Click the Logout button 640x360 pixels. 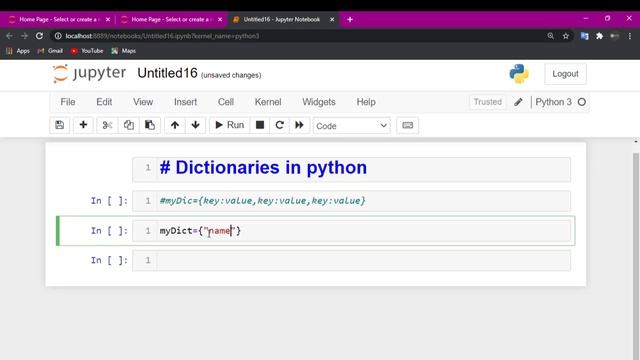565,74
